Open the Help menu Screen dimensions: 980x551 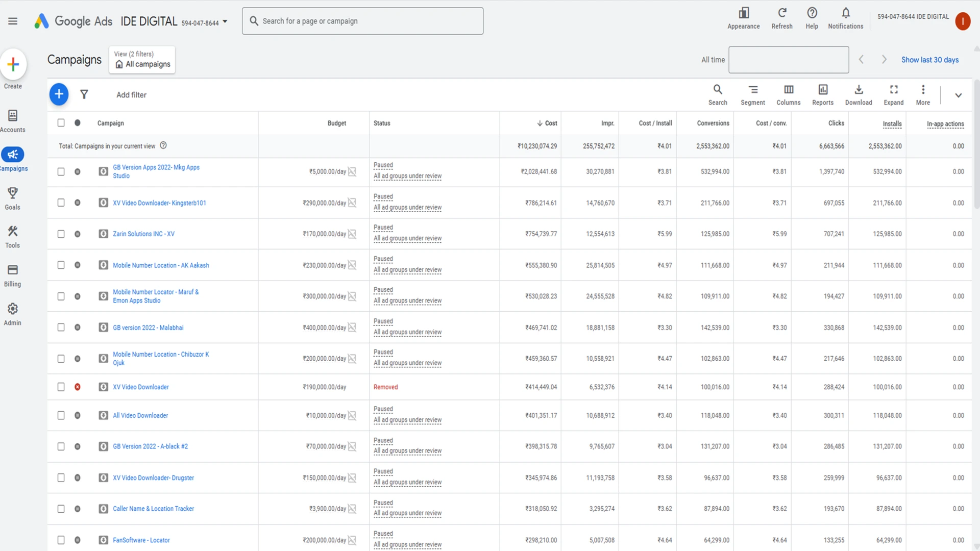pyautogui.click(x=812, y=18)
